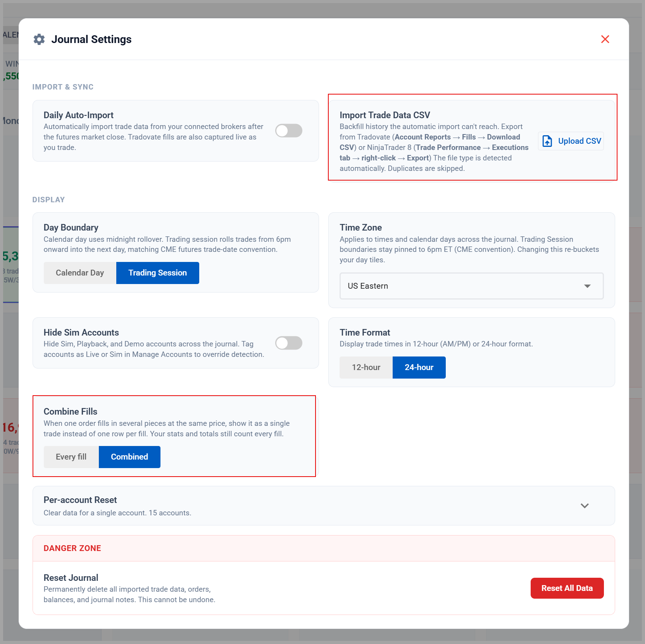Click the Journal Settings title text
645x644 pixels.
click(91, 39)
